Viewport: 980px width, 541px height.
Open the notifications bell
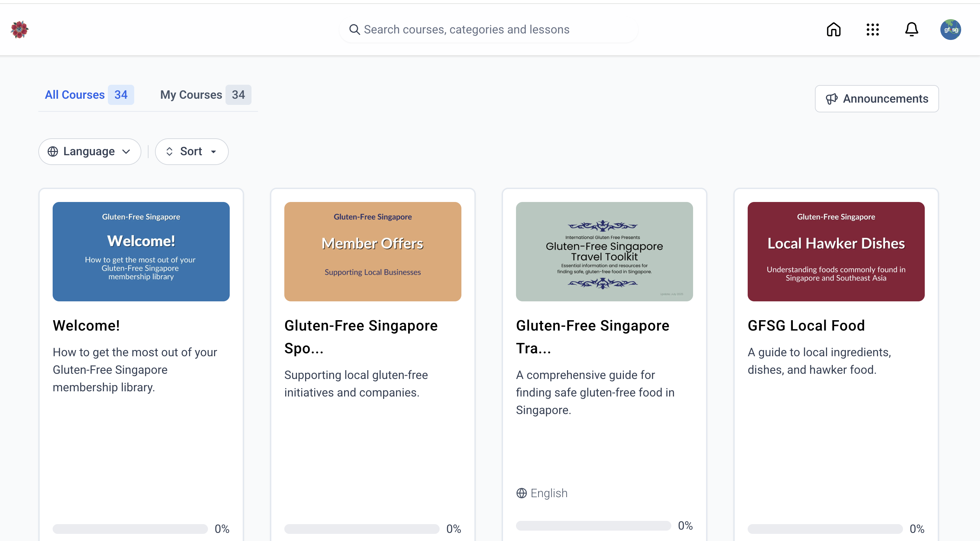pos(911,29)
